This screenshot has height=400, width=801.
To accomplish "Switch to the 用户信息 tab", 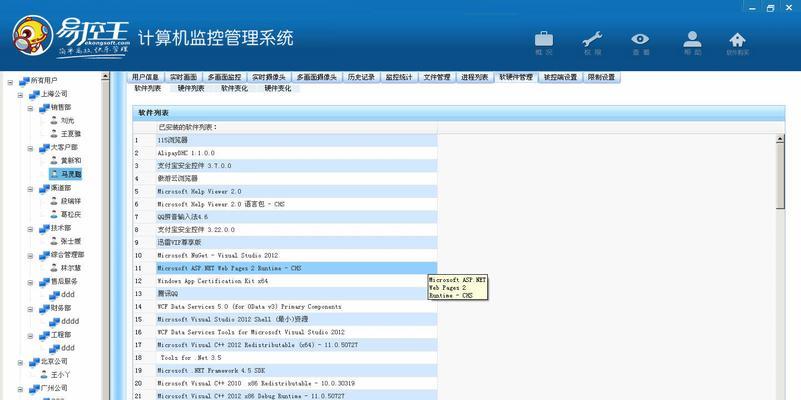I will pyautogui.click(x=145, y=77).
